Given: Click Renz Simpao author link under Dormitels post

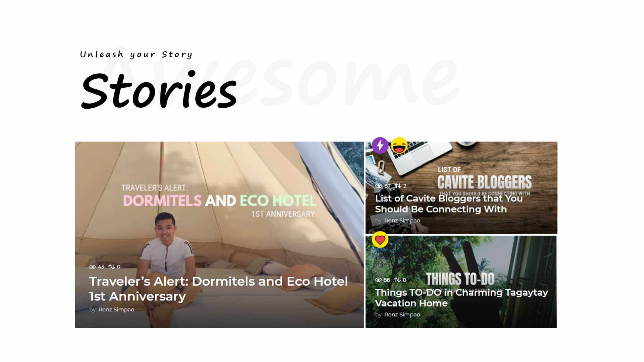Looking at the screenshot, I should pos(116,309).
